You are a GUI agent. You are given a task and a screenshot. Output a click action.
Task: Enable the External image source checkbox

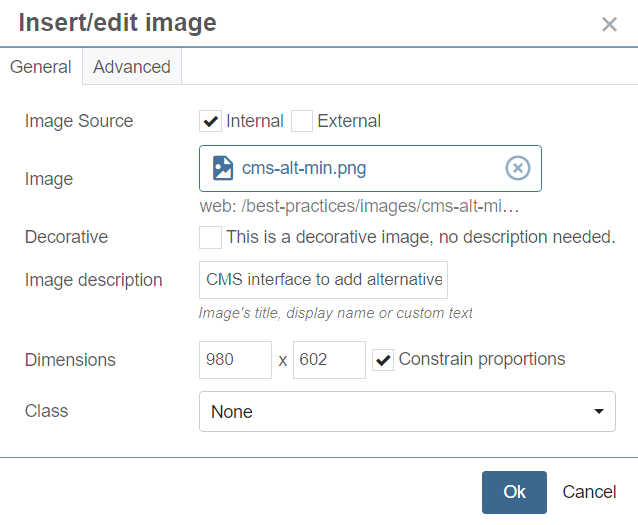coord(302,121)
